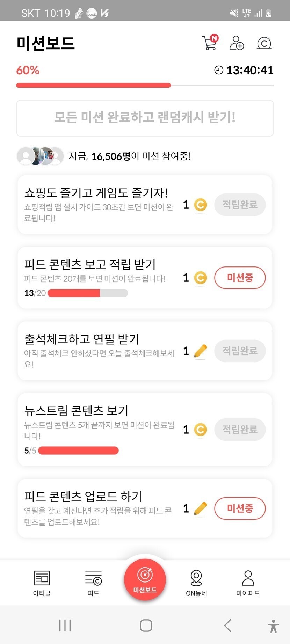This screenshot has width=290, height=644.
Task: Tap 미션중 for 피드 콘텐츠 보고 적립 받기
Action: tap(240, 278)
